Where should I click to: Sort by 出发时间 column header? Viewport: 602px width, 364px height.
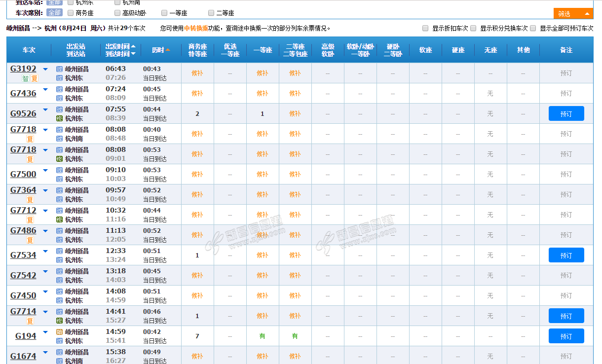point(118,46)
